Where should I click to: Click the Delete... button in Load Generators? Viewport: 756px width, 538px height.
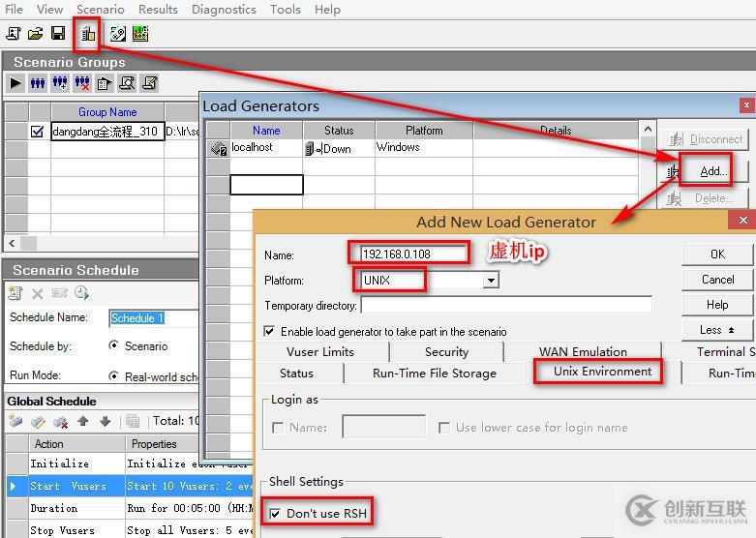tap(707, 198)
